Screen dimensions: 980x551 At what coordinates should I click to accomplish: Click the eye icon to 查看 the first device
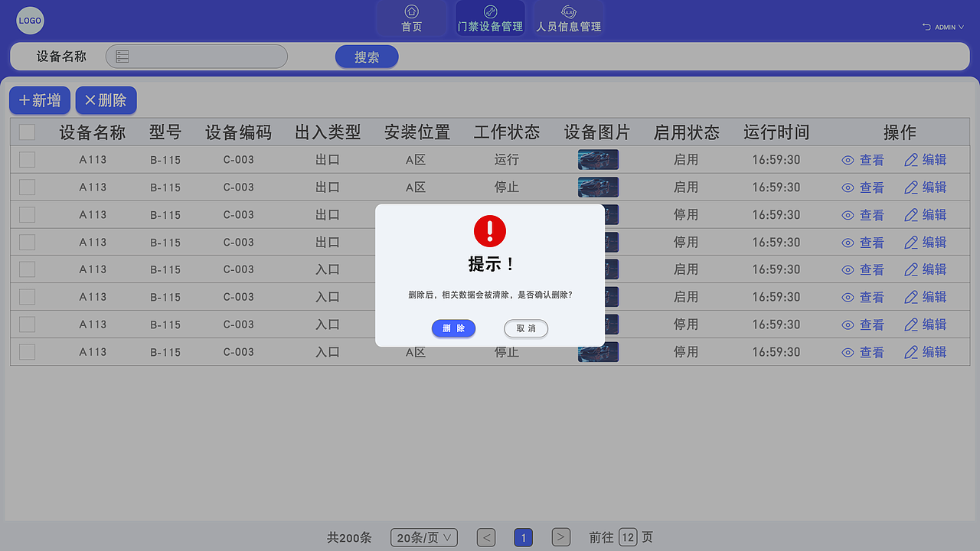847,160
